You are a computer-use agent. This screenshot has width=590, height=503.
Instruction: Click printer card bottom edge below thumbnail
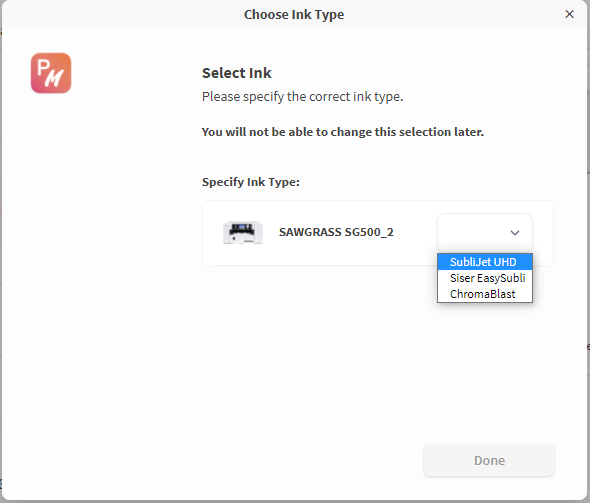click(x=243, y=266)
